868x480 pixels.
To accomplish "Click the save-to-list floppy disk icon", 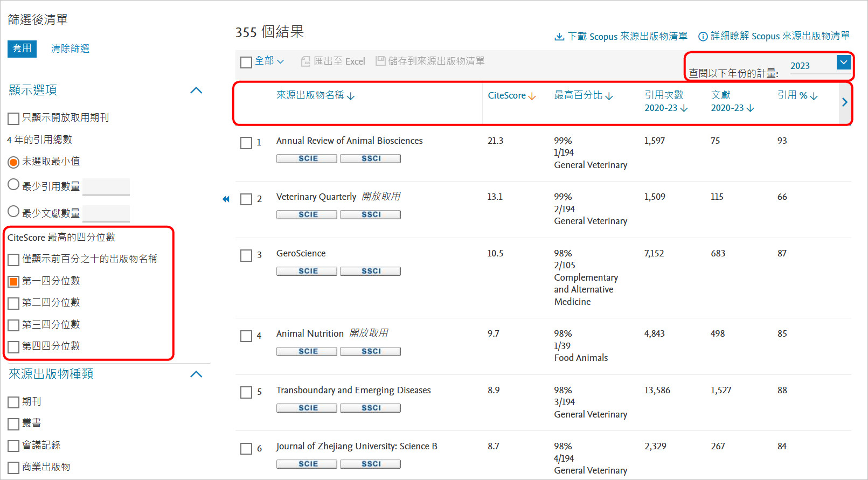I will click(x=380, y=61).
